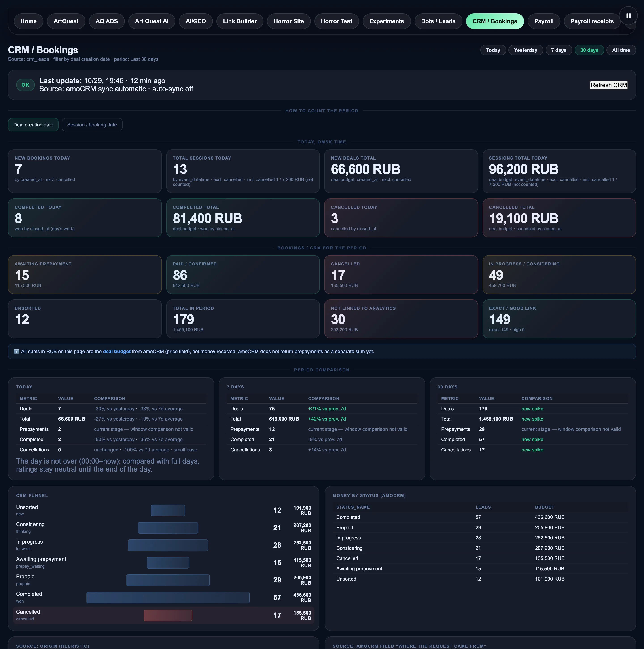Click the In progress funnel bar
Image resolution: width=644 pixels, height=649 pixels.
[168, 545]
